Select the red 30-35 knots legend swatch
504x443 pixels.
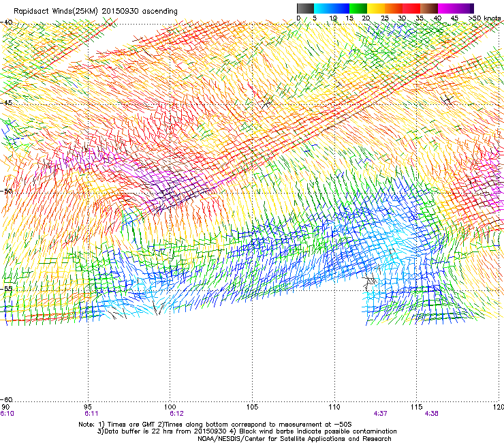(411, 8)
